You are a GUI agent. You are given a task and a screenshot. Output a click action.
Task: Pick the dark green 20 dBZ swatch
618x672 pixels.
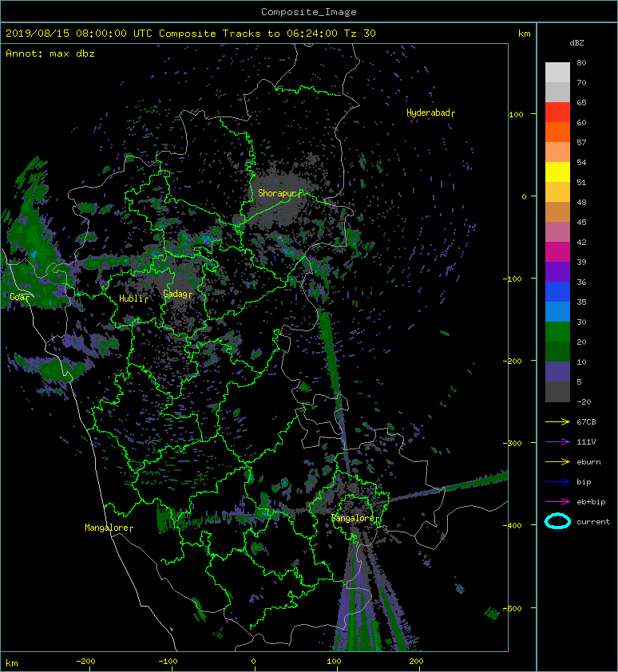(557, 351)
